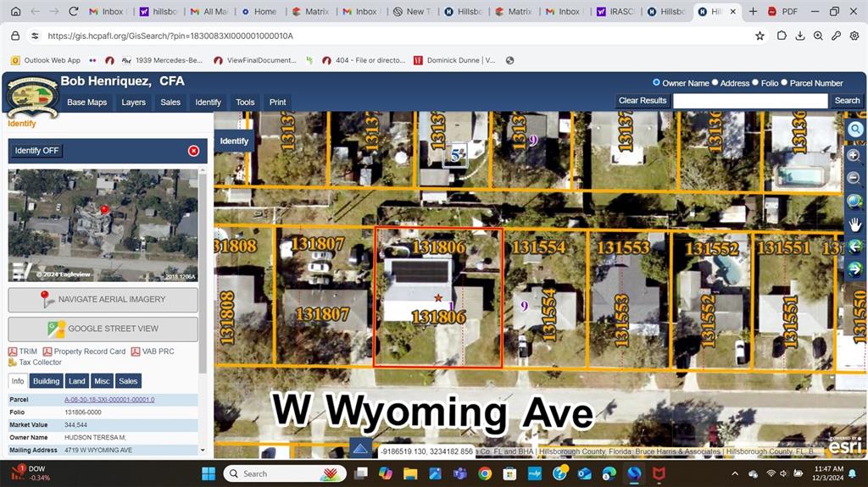868x487 pixels.
Task: Select the Address search radio button
Action: [715, 83]
